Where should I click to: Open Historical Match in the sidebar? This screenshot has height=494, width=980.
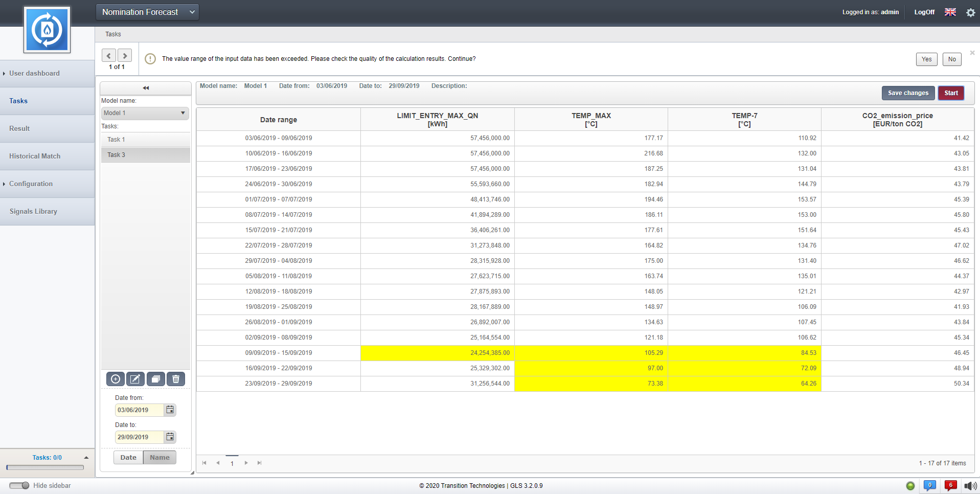(x=35, y=156)
